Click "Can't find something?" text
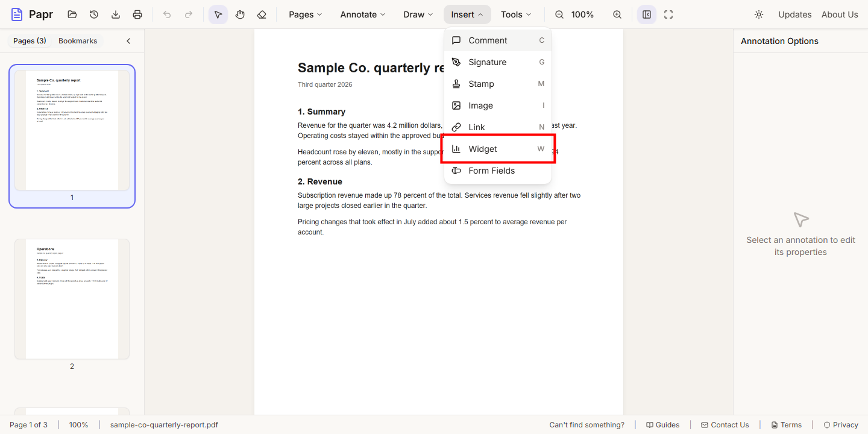868x434 pixels. (x=587, y=425)
